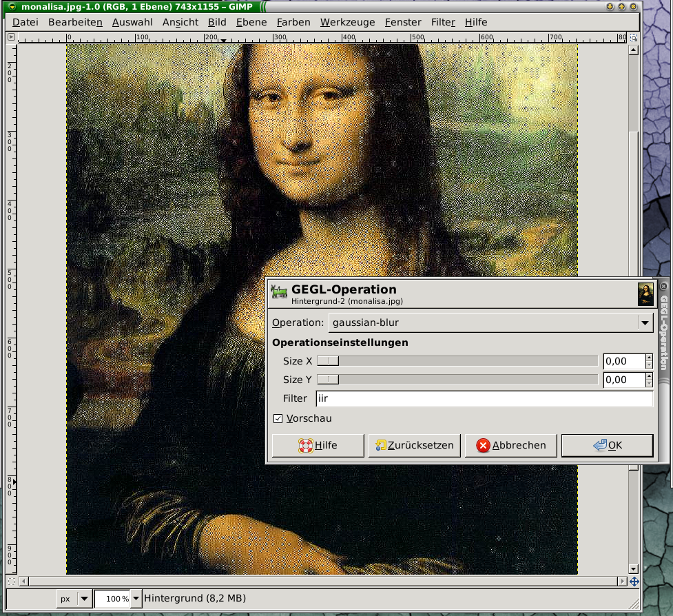Click the Zurücksetzen button
The width and height of the screenshot is (673, 616).
pyautogui.click(x=414, y=446)
